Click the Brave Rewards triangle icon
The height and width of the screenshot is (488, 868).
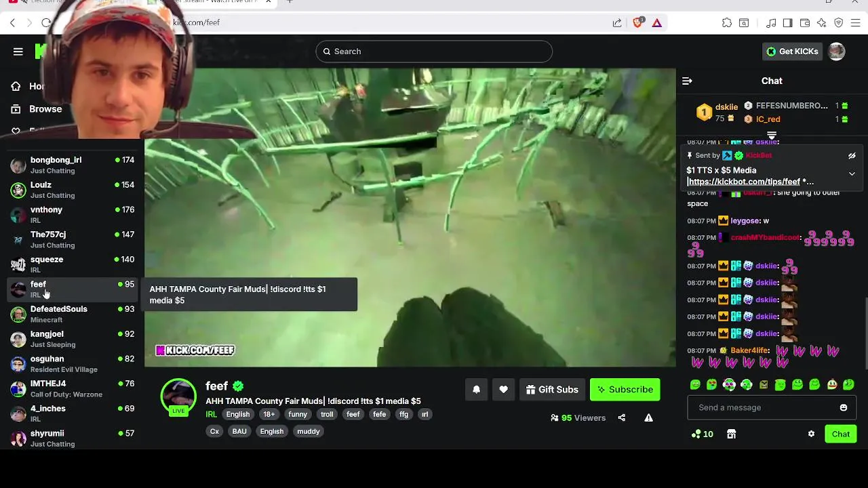(657, 23)
